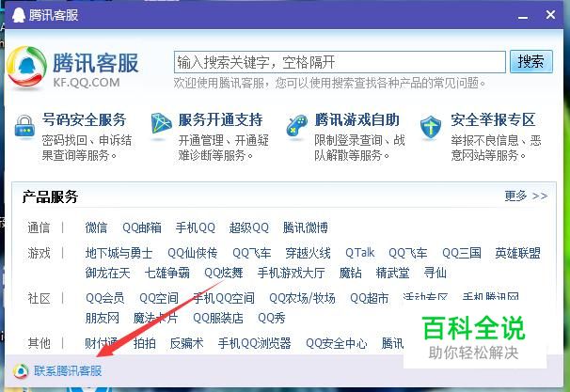
Task: Choose the QQ农场/牧场 link
Action: 302,298
